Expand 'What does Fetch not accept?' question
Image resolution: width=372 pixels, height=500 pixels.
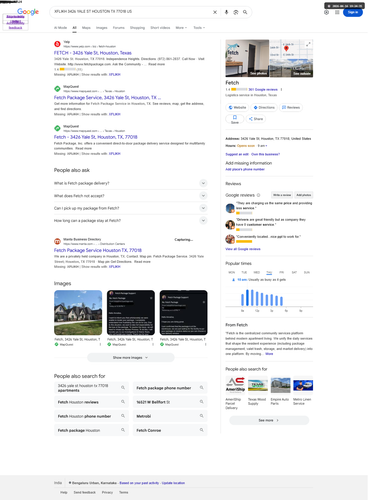(x=131, y=196)
